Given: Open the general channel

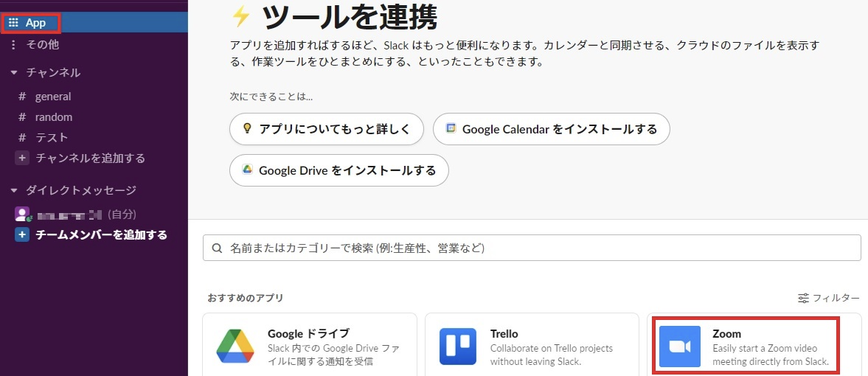Looking at the screenshot, I should [53, 97].
